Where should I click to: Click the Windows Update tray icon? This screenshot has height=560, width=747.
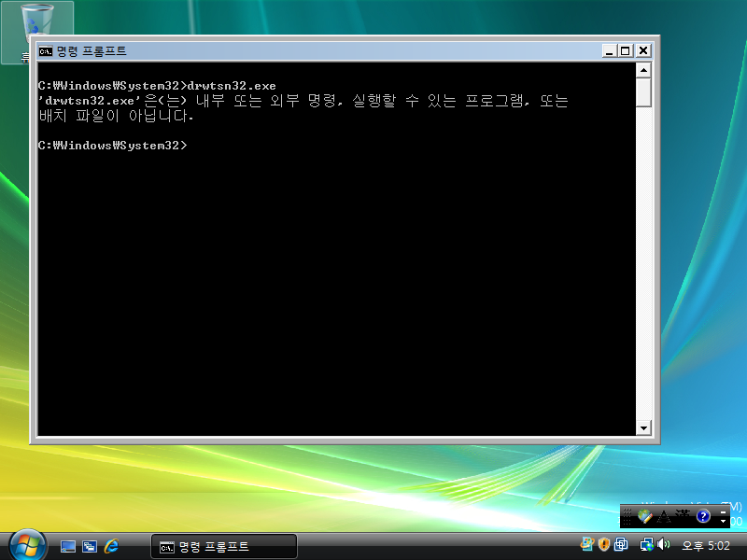point(586,544)
